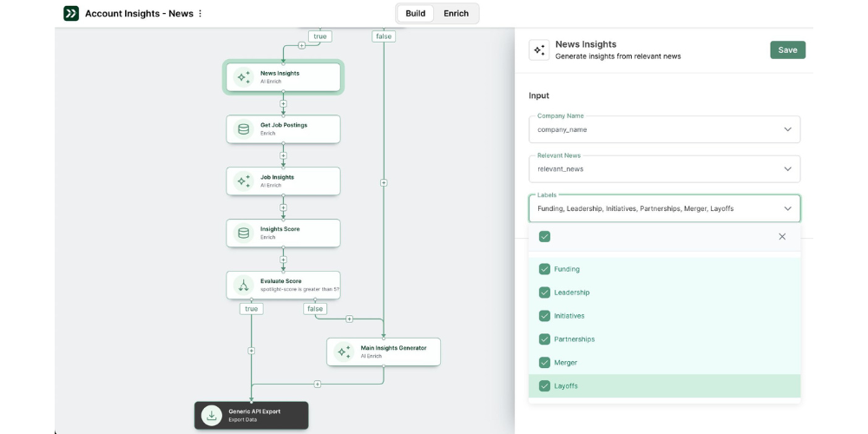This screenshot has height=434, width=868.
Task: Toggle the select-all checkbox atop label list
Action: (x=544, y=236)
